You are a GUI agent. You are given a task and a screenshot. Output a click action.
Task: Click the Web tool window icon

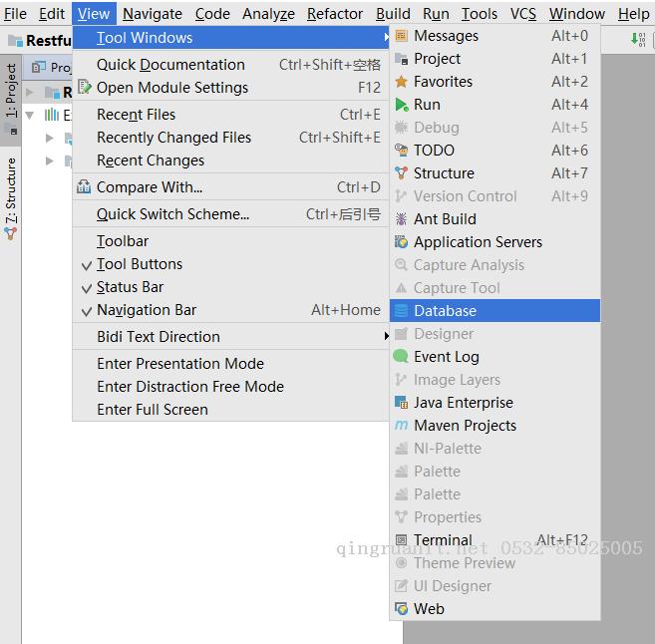tap(401, 609)
